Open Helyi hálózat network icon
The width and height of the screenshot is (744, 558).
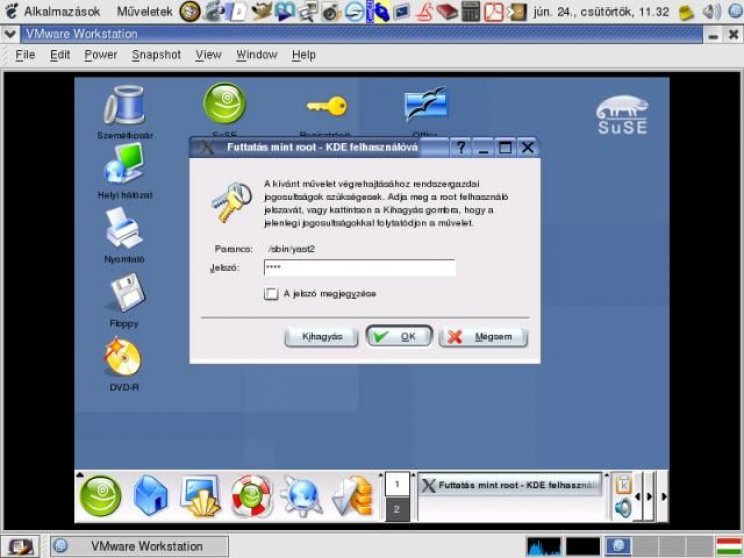pyautogui.click(x=124, y=164)
